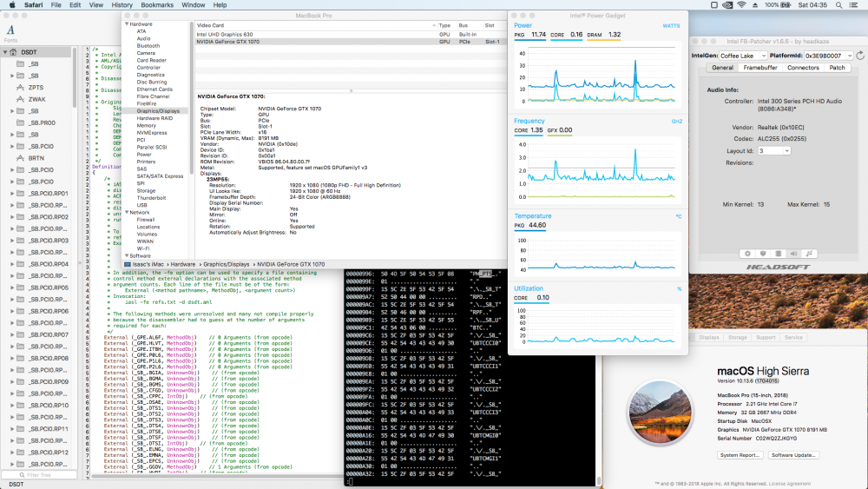Open the NVIDIA menu bar icon

(x=727, y=5)
